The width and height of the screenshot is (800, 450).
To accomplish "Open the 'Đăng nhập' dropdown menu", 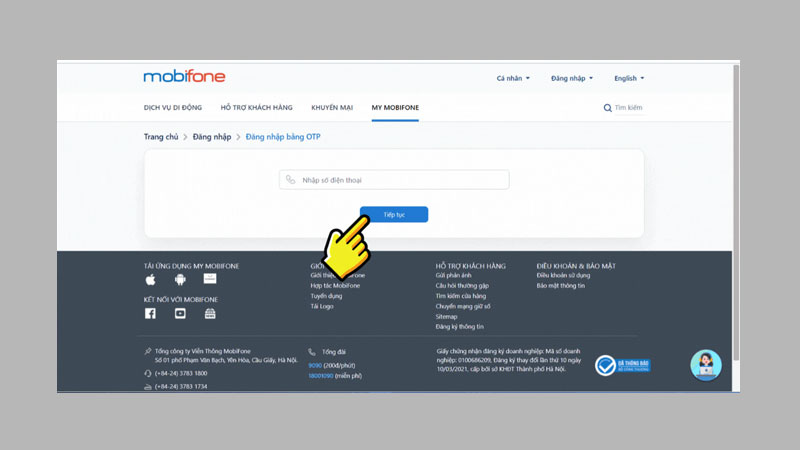I will tap(571, 78).
